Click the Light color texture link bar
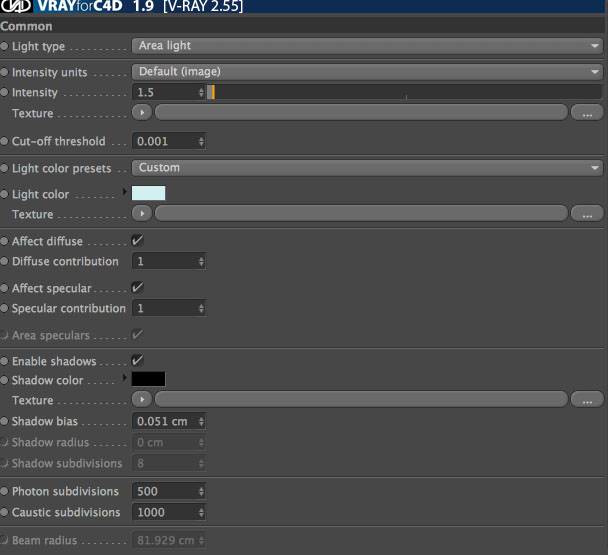This screenshot has height=555, width=608. pos(361,213)
